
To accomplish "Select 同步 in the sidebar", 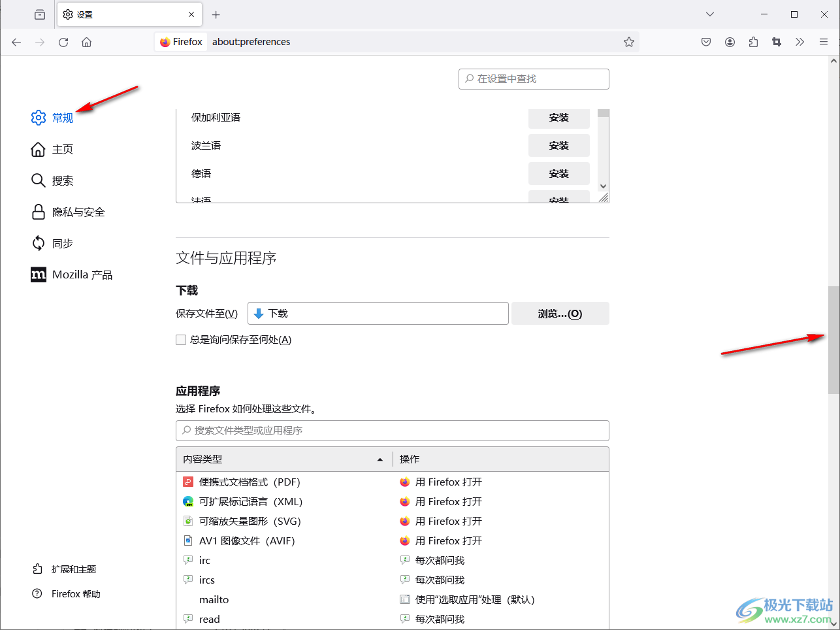I will 52,243.
